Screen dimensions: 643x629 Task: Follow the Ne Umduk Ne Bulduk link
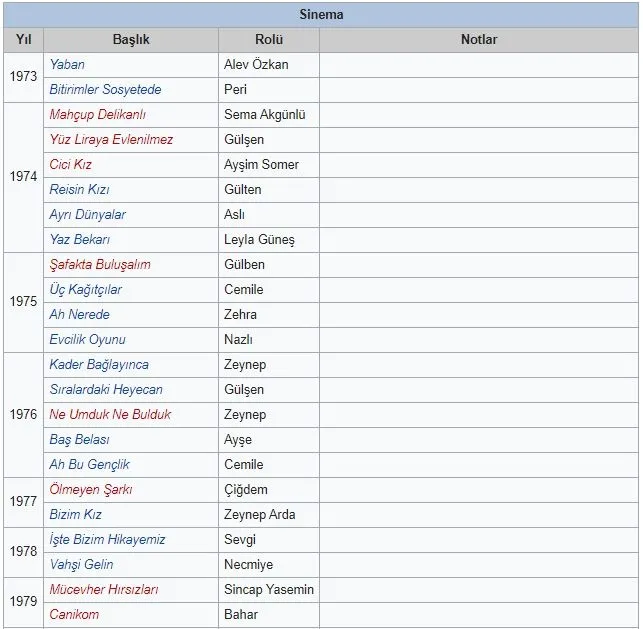110,415
